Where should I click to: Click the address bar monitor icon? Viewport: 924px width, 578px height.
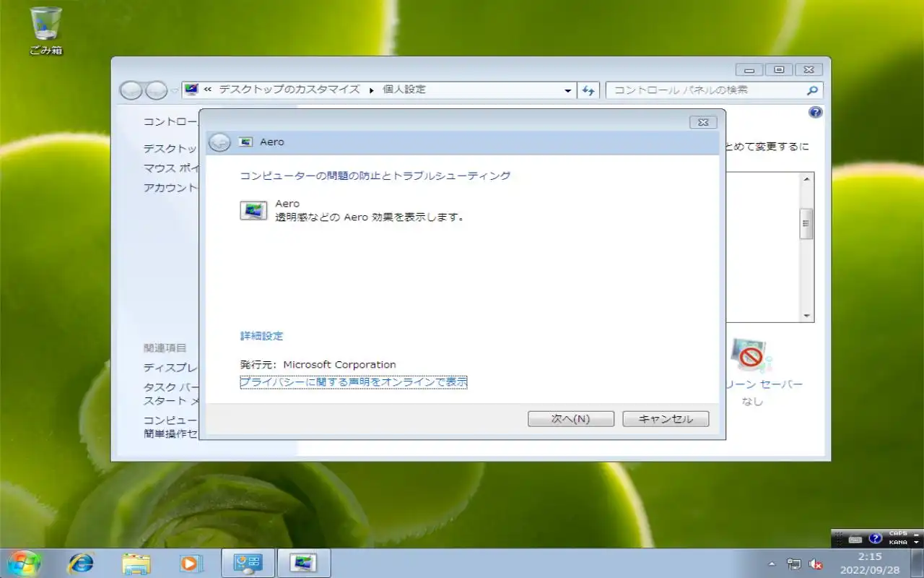pyautogui.click(x=191, y=90)
